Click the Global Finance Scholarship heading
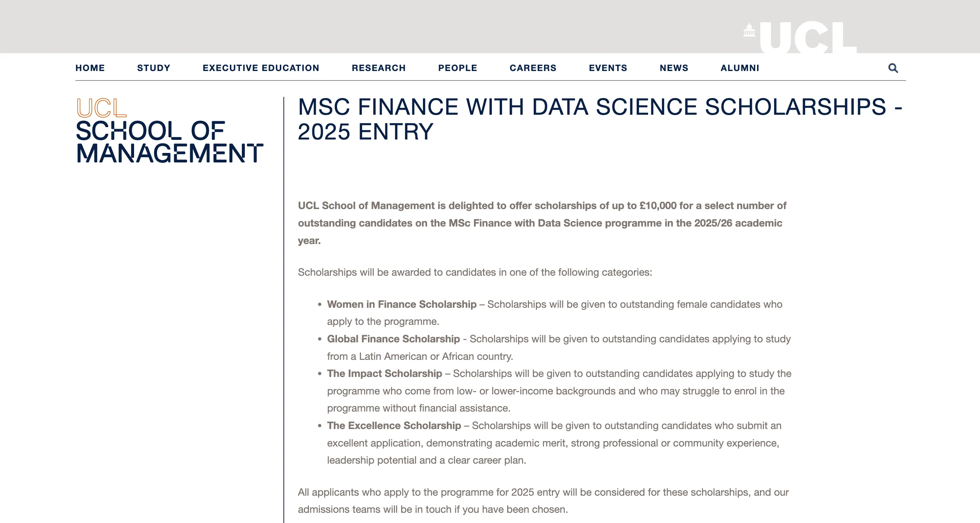 point(393,339)
